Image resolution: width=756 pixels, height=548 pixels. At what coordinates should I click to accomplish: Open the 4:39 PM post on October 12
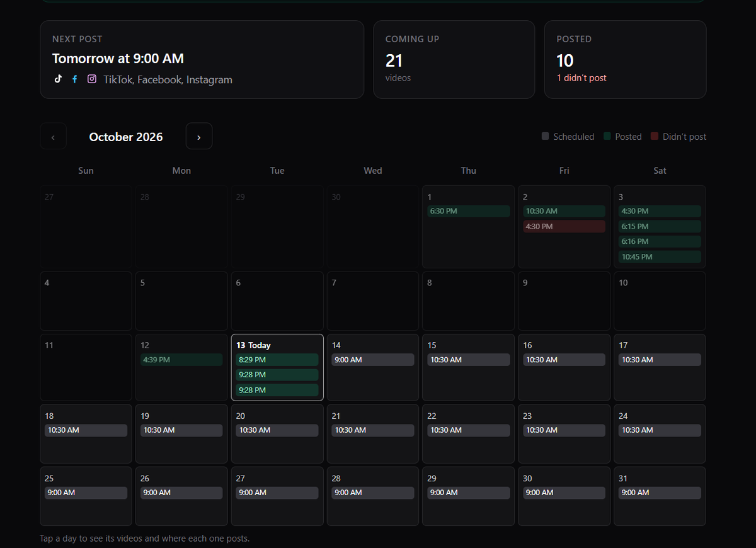point(181,360)
